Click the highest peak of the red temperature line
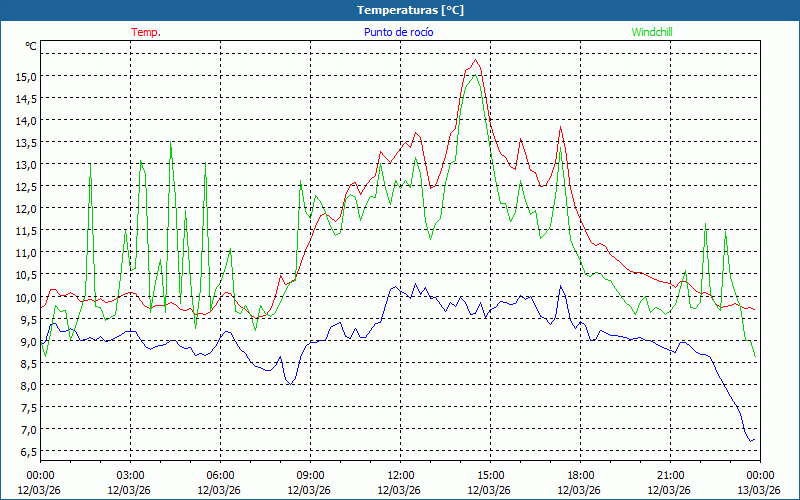The width and height of the screenshot is (800, 500). tap(476, 60)
